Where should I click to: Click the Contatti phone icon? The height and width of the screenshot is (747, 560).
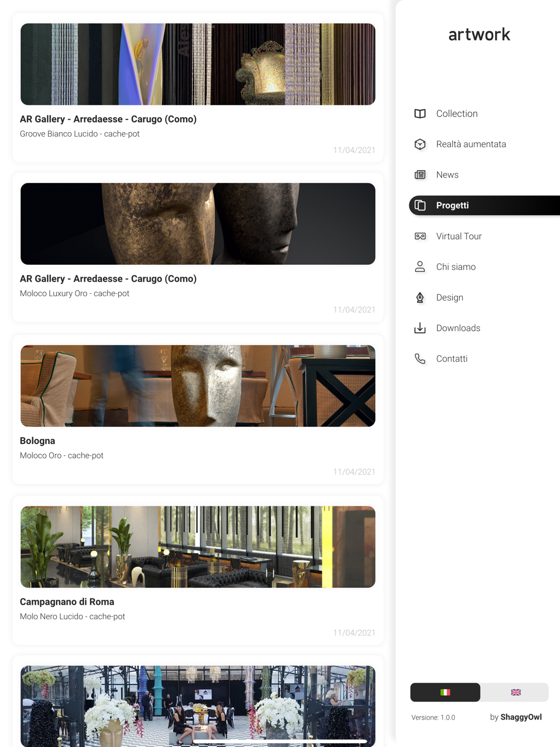(420, 359)
